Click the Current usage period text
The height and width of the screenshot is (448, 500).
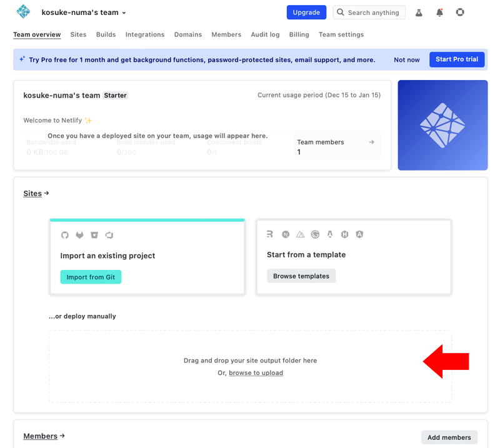(319, 95)
